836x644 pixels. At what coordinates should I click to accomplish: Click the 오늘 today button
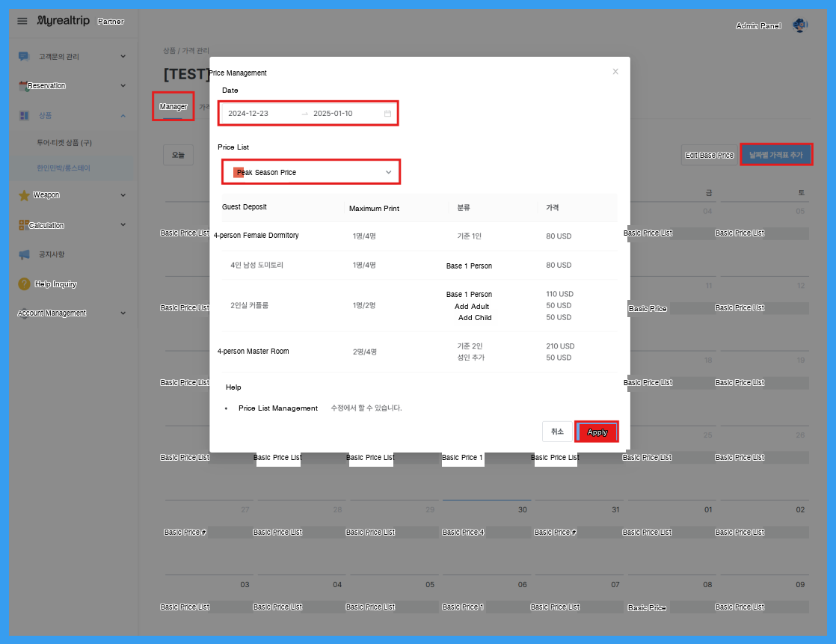click(x=178, y=155)
